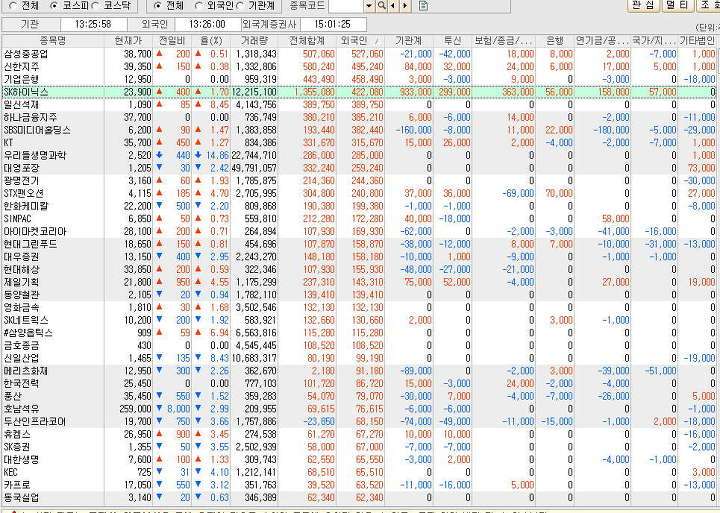Click the 종목코드 input field

click(x=347, y=6)
